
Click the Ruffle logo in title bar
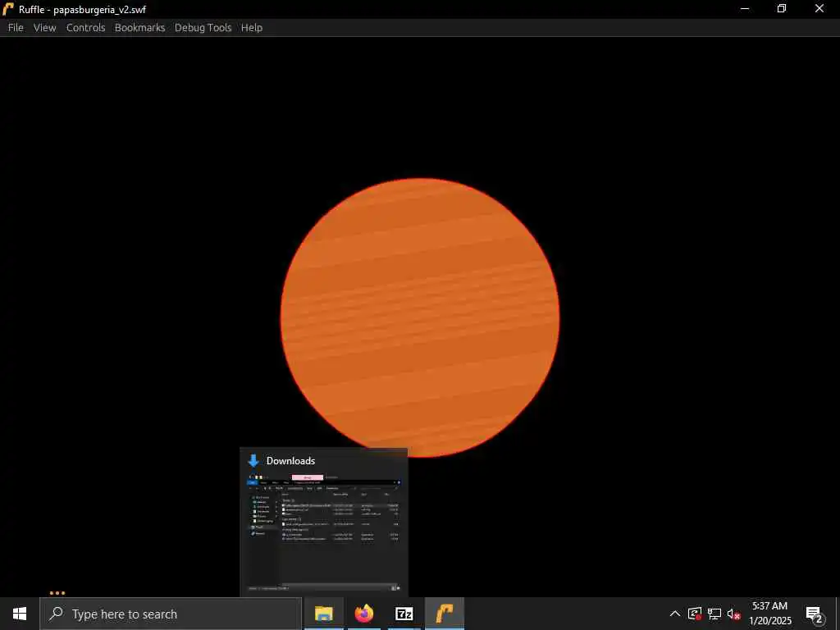point(8,9)
